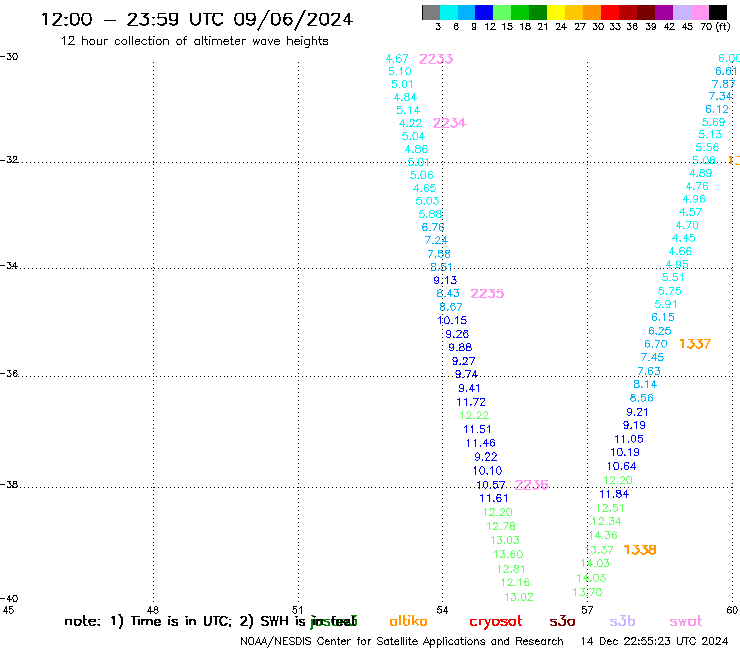Click the swot satellite legend label
The image size is (740, 650).
(x=686, y=621)
